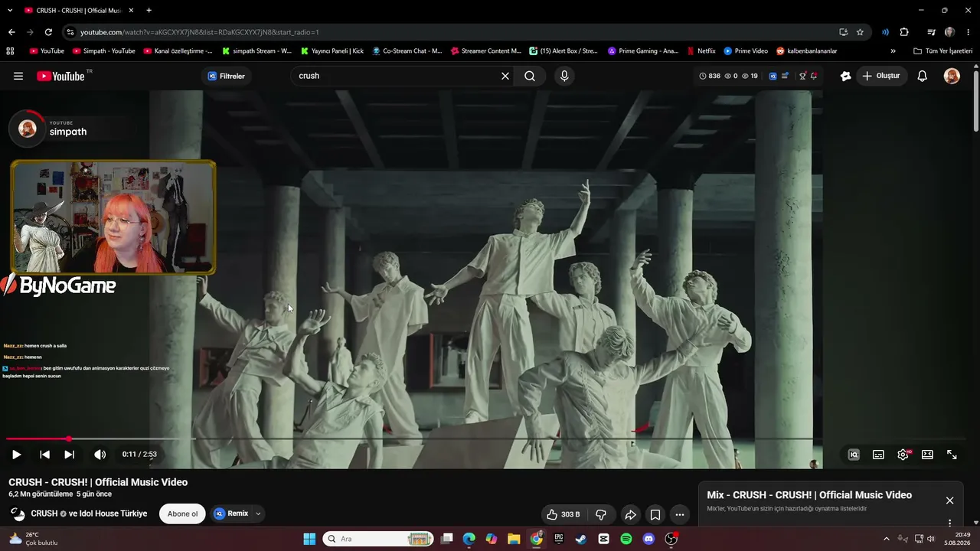This screenshot has width=980, height=551.
Task: Install app icon in address bar
Action: pyautogui.click(x=843, y=32)
